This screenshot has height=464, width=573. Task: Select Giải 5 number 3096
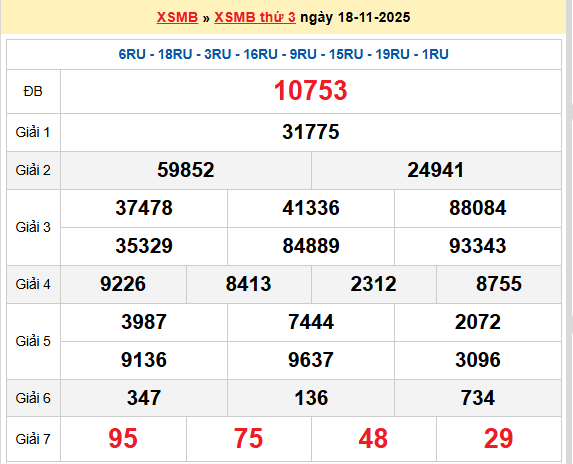point(478,360)
